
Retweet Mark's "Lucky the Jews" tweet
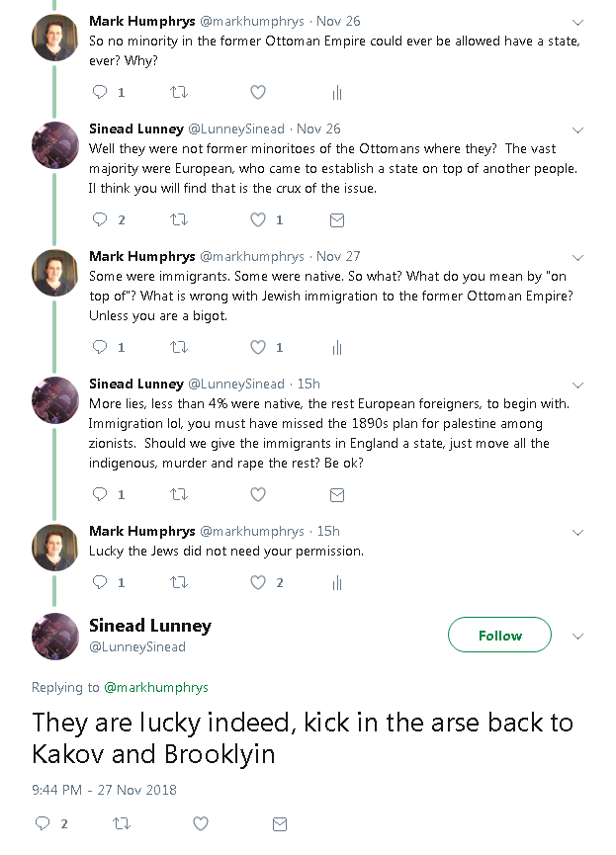[179, 582]
